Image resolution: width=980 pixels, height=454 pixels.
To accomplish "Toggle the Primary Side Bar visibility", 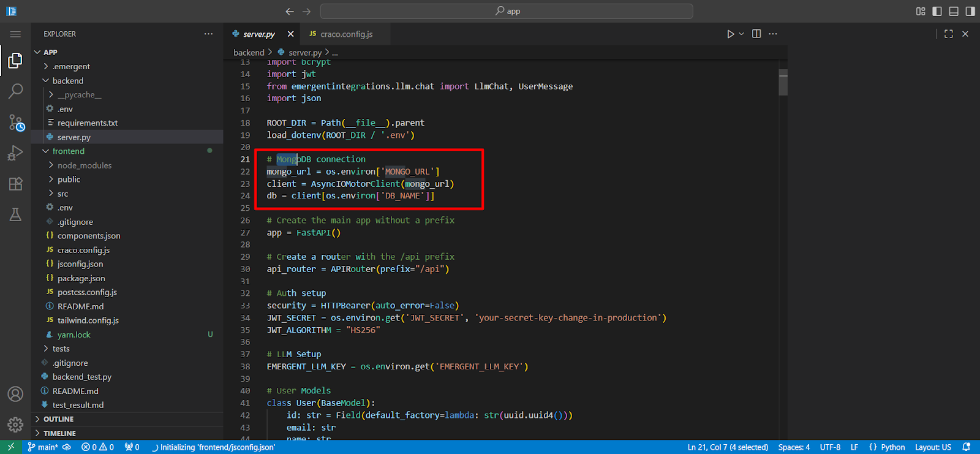I will [x=937, y=11].
